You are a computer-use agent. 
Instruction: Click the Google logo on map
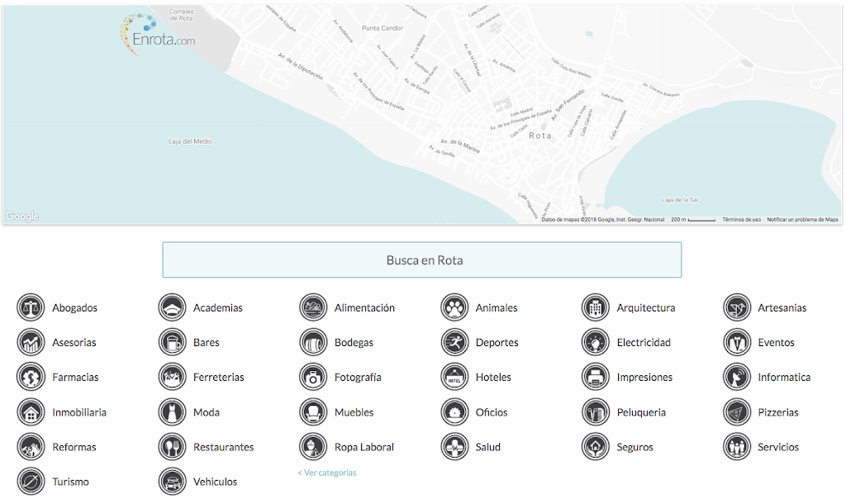(x=22, y=216)
